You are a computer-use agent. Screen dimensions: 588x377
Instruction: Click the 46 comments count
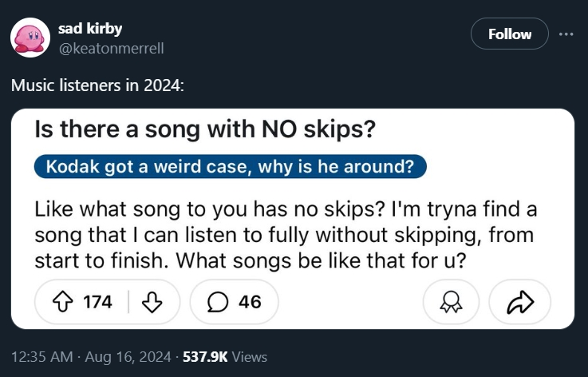tap(250, 302)
